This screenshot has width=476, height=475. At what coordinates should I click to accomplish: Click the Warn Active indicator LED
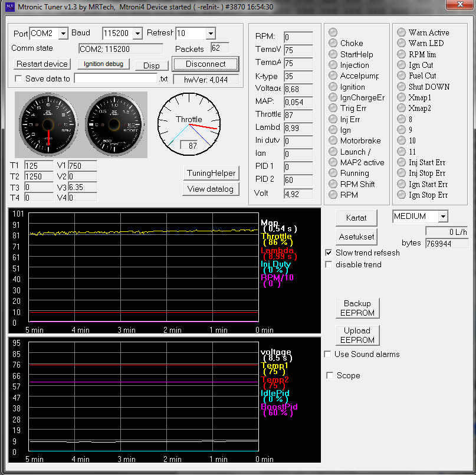(x=401, y=32)
